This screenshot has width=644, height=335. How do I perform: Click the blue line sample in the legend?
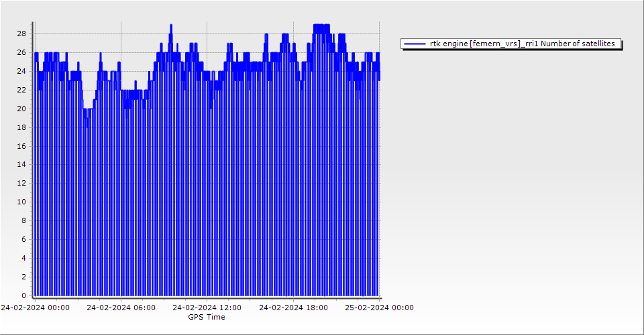[415, 44]
